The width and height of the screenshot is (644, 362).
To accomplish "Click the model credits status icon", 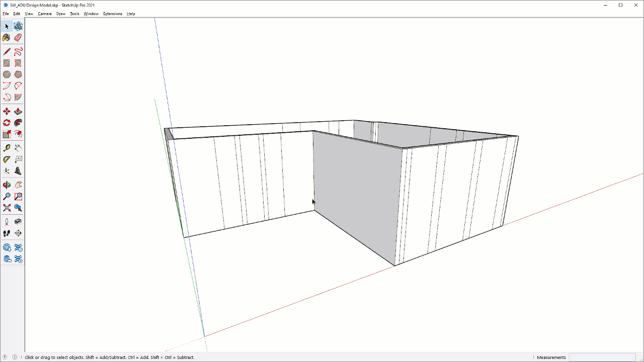I will [x=15, y=357].
